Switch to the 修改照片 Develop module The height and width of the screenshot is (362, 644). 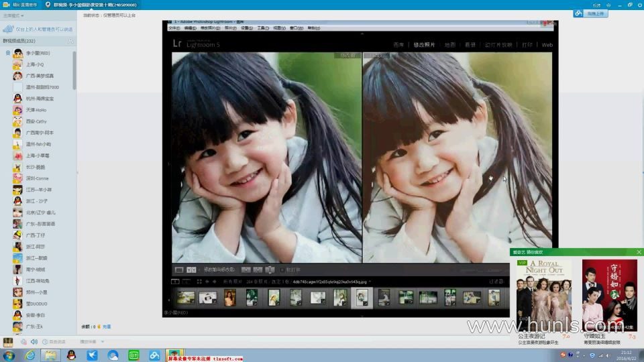424,45
